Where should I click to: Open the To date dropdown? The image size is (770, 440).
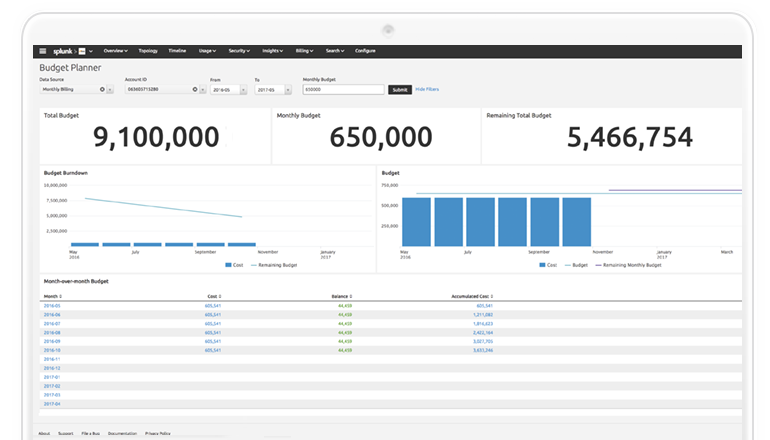pyautogui.click(x=273, y=90)
